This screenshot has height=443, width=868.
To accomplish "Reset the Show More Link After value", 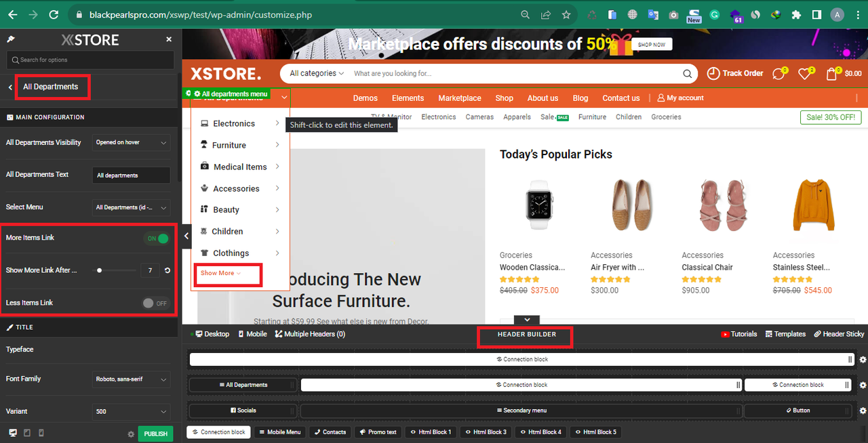I will [x=167, y=270].
